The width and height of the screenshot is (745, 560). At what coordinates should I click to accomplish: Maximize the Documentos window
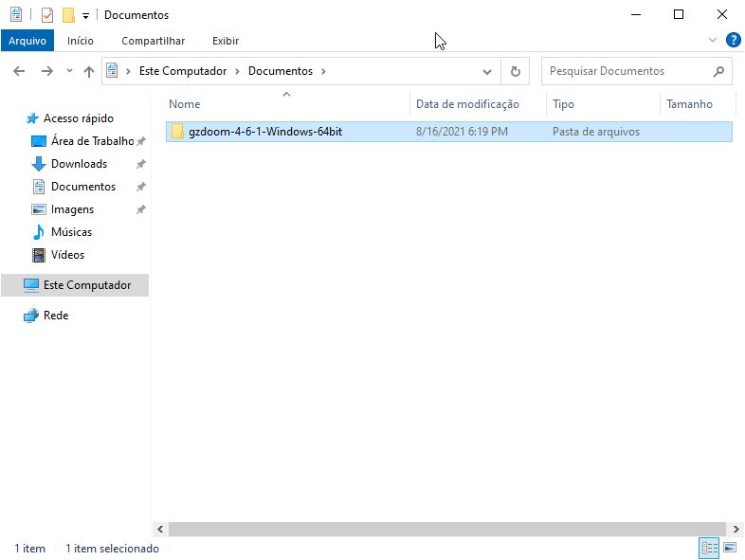click(679, 15)
